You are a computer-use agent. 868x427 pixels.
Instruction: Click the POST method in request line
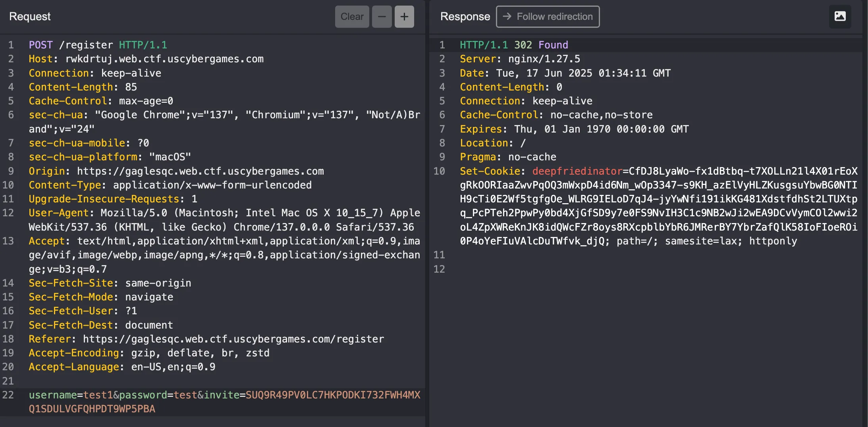pyautogui.click(x=41, y=45)
